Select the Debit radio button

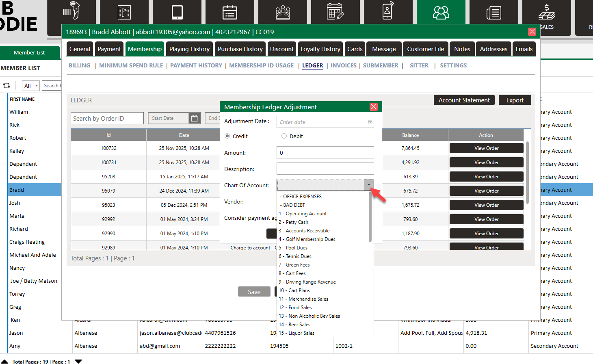point(284,136)
